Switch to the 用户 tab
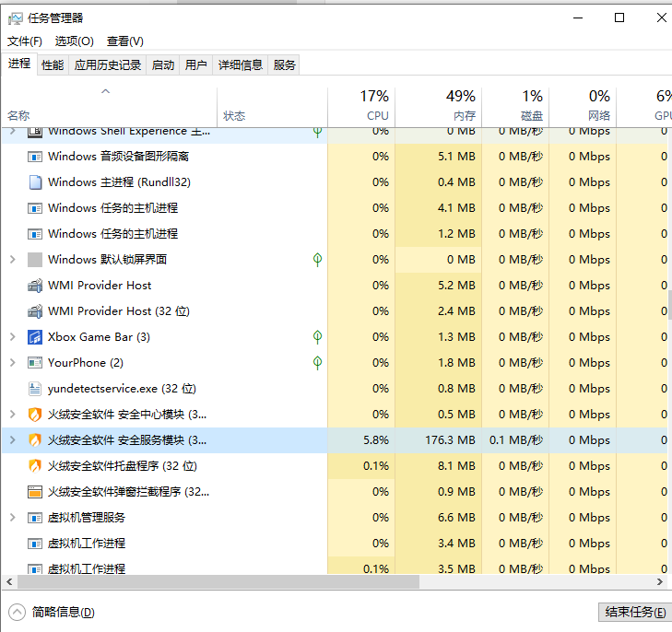The image size is (672, 632). [x=195, y=65]
